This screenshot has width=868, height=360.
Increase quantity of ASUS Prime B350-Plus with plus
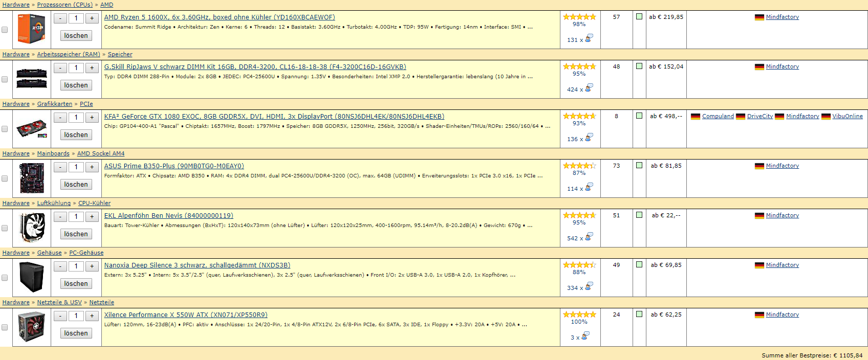tap(92, 167)
